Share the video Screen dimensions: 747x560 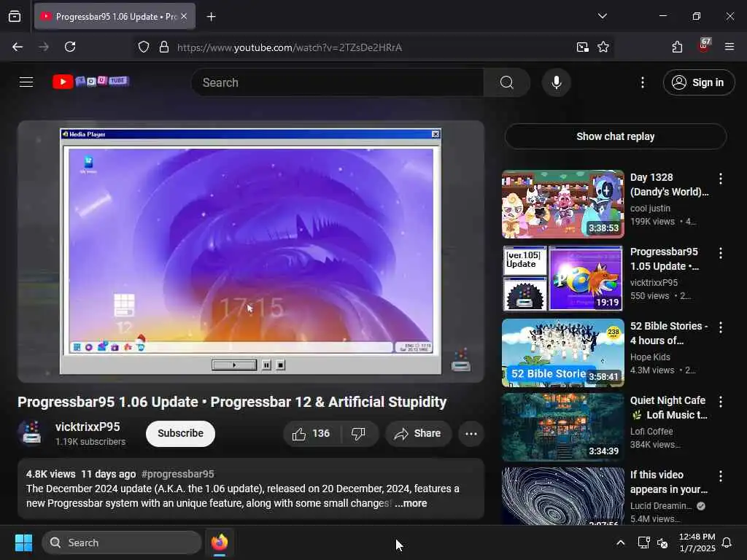[418, 433]
